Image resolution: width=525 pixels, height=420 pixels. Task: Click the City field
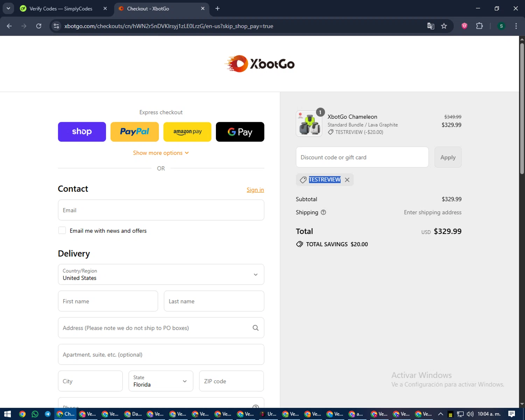tap(90, 381)
